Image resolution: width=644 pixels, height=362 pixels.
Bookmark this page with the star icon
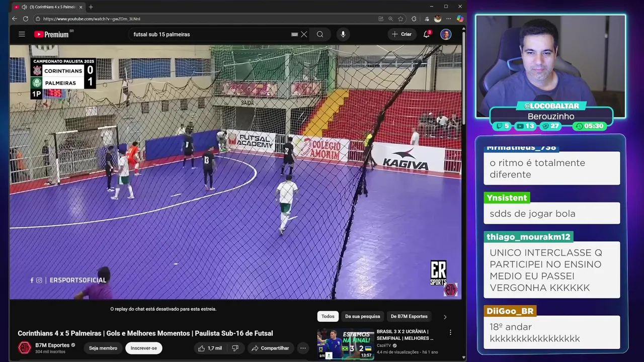[400, 19]
